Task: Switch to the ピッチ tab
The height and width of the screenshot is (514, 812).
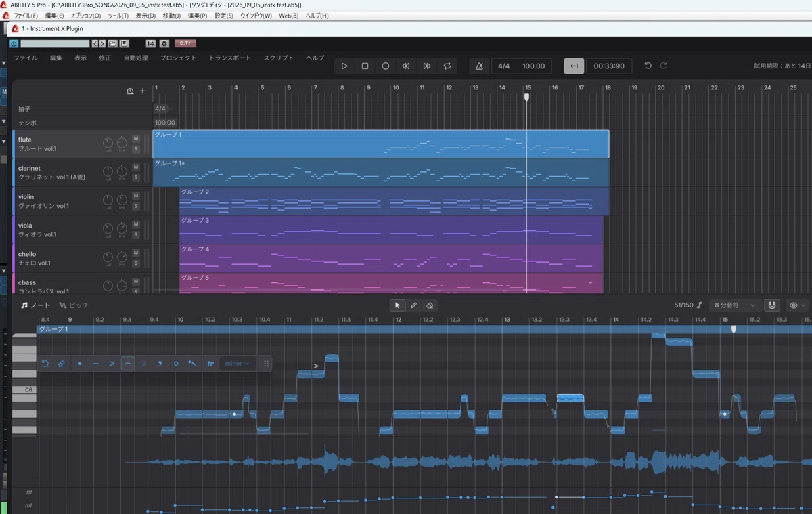Action: pyautogui.click(x=74, y=305)
